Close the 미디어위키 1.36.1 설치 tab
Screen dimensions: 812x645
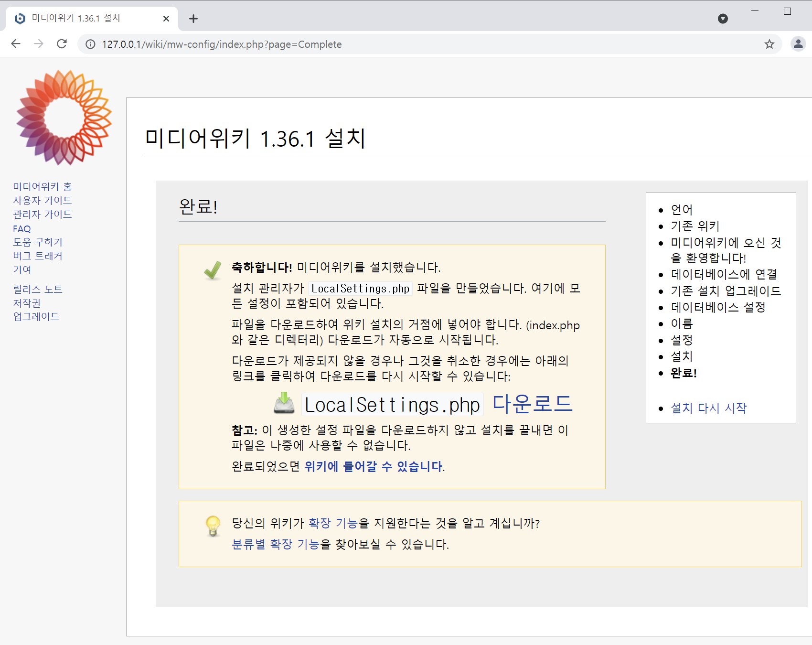166,19
